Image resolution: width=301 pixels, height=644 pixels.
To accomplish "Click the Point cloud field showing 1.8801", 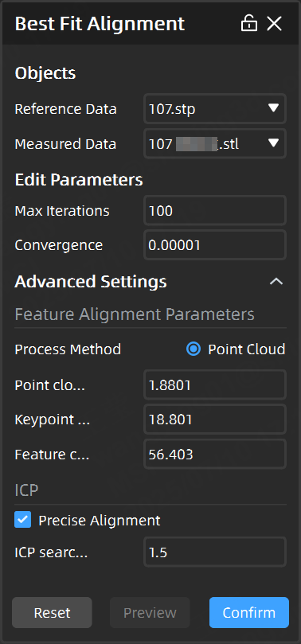I will click(x=215, y=384).
